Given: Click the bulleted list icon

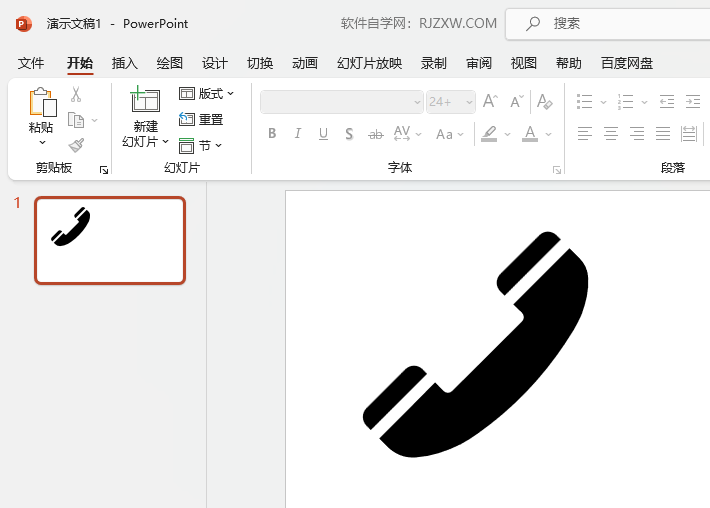Looking at the screenshot, I should pyautogui.click(x=584, y=102).
